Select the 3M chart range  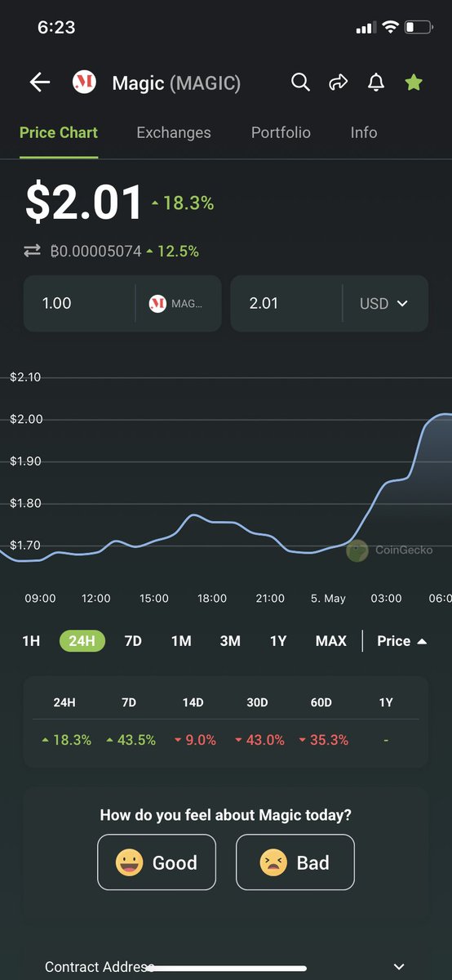(x=230, y=641)
